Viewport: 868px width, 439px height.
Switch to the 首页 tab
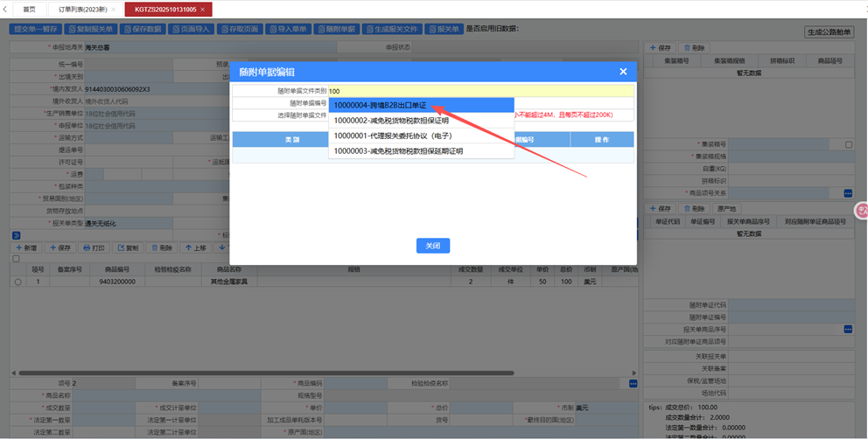pyautogui.click(x=29, y=9)
